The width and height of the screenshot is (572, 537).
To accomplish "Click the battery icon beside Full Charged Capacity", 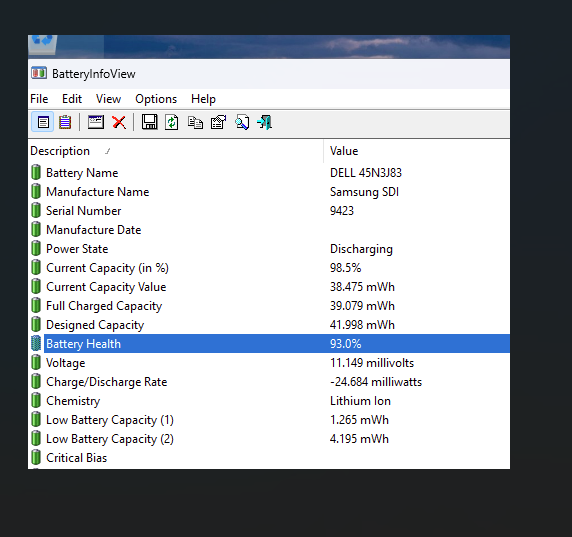I will (36, 305).
